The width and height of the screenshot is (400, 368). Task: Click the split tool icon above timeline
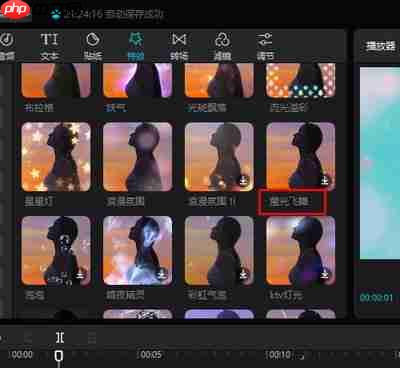pyautogui.click(x=60, y=337)
